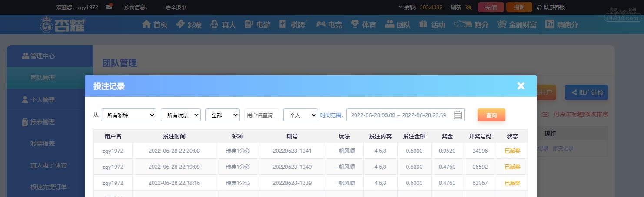Go to 首页 home menu

point(155,24)
